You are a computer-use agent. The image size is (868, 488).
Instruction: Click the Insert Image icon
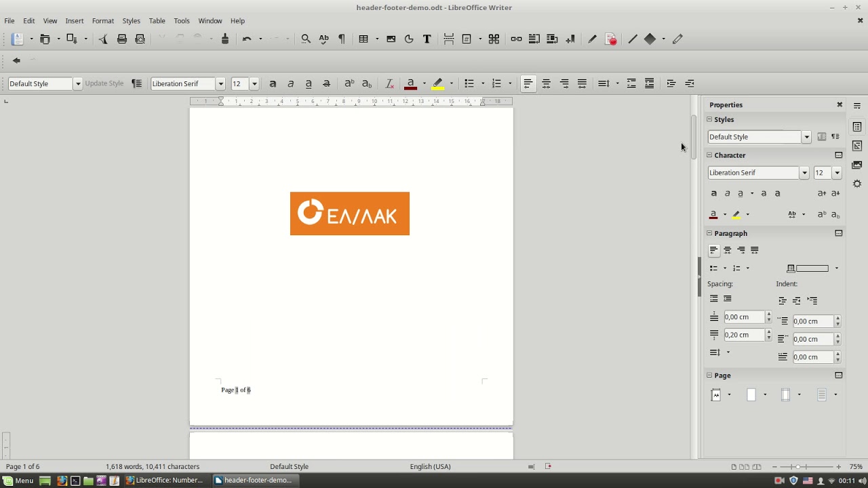pyautogui.click(x=391, y=39)
